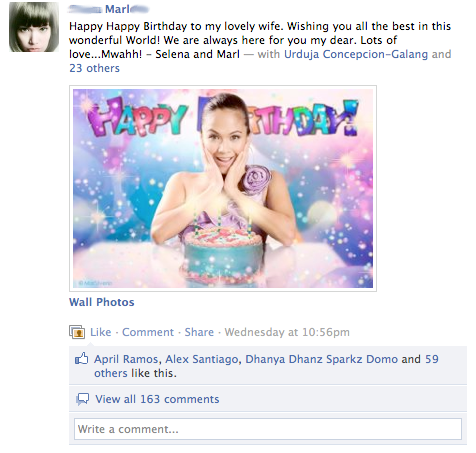The width and height of the screenshot is (476, 453).
Task: Open the photo album icon beside Like
Action: [x=77, y=332]
